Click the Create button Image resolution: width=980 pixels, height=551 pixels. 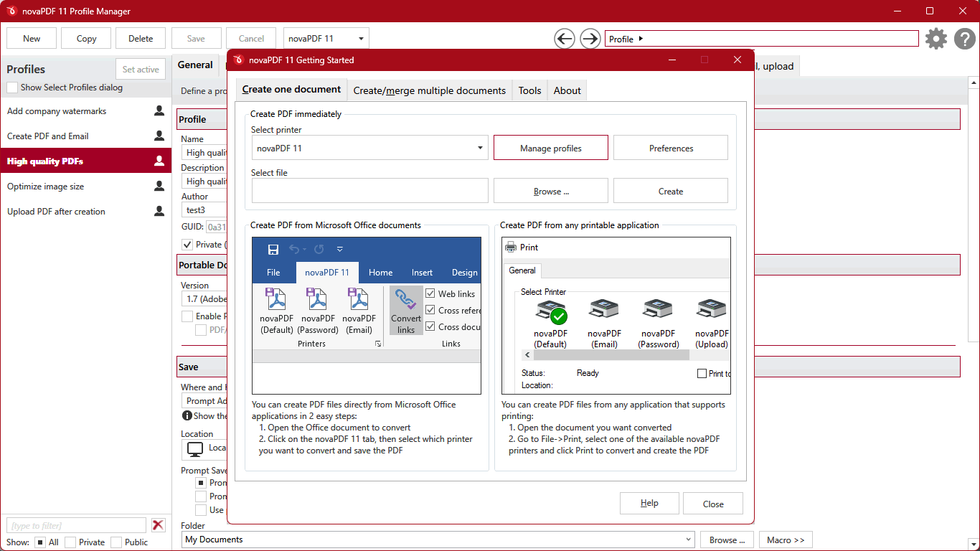(671, 191)
